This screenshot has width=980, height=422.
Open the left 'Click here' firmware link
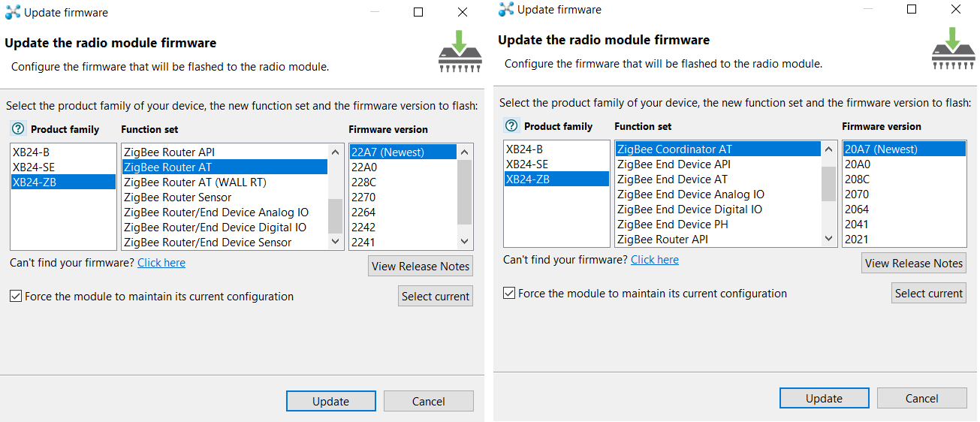(161, 263)
